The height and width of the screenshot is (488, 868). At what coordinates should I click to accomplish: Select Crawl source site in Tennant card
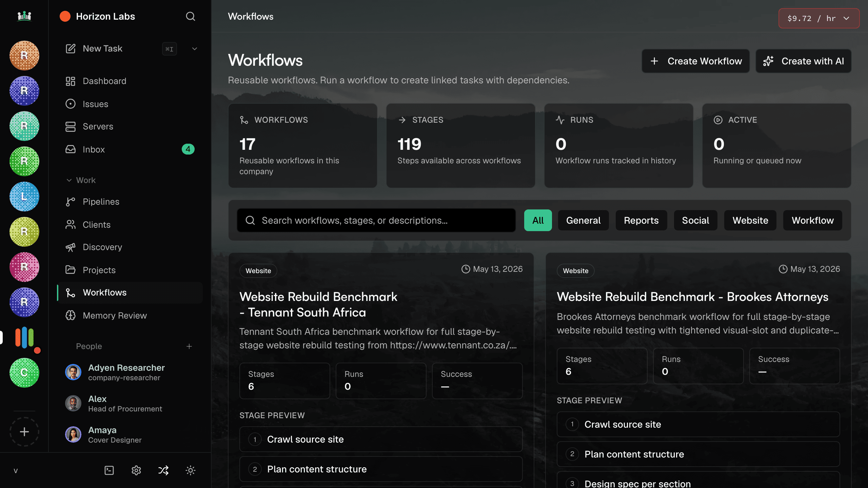point(381,439)
